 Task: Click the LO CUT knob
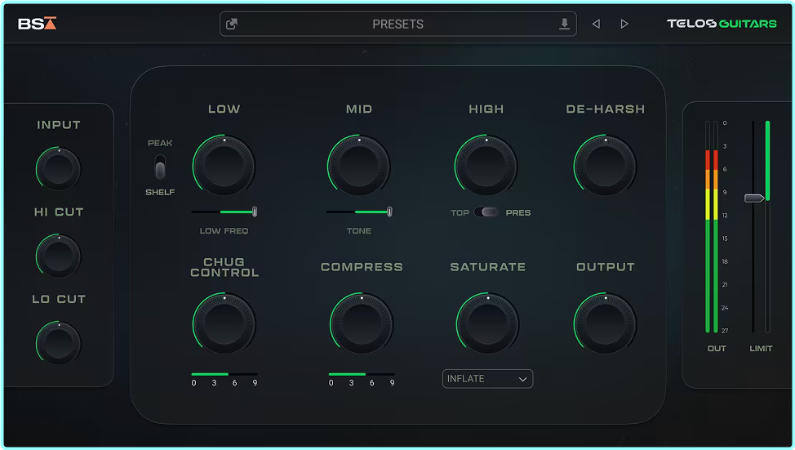pyautogui.click(x=58, y=343)
